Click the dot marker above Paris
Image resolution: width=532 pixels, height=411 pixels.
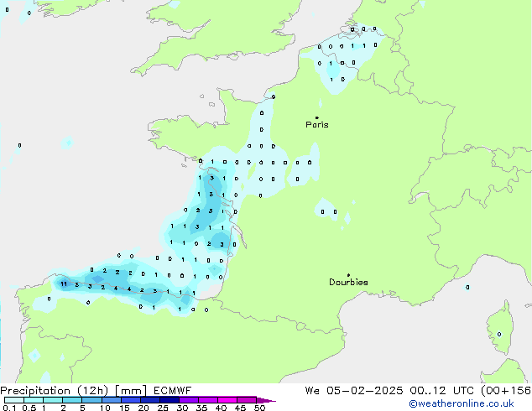tap(317, 117)
